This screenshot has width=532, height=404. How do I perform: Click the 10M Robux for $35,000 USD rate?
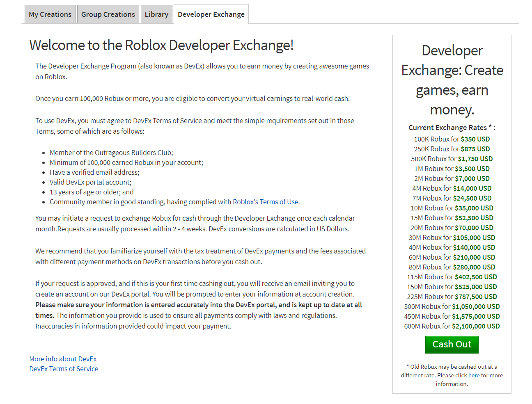click(452, 208)
